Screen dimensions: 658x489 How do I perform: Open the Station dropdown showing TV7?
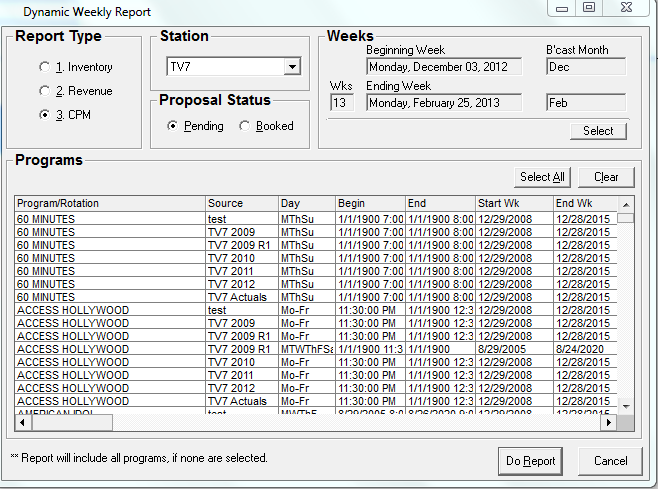pyautogui.click(x=291, y=67)
